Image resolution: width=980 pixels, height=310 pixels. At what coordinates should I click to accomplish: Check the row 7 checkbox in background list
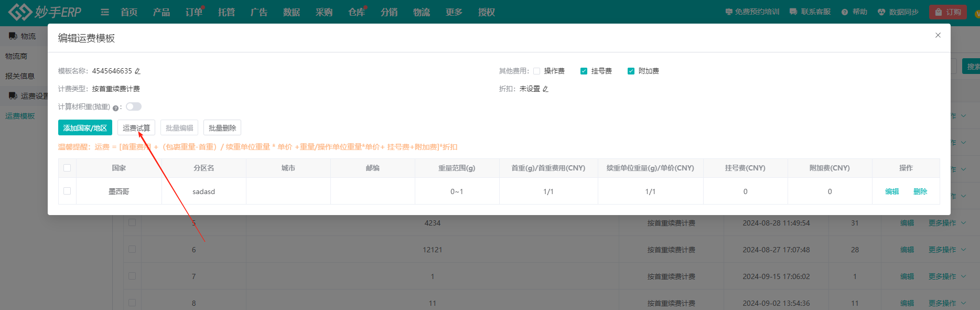point(132,276)
